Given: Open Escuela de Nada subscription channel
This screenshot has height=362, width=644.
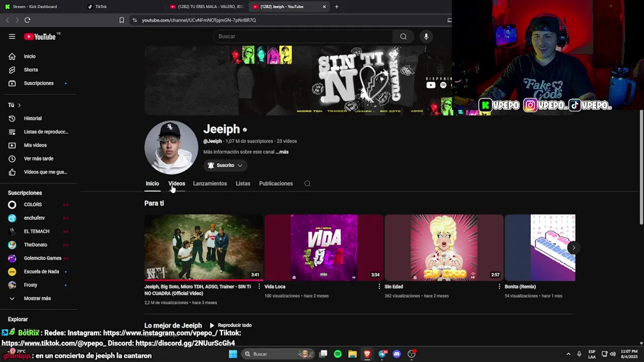Looking at the screenshot, I should 40,271.
